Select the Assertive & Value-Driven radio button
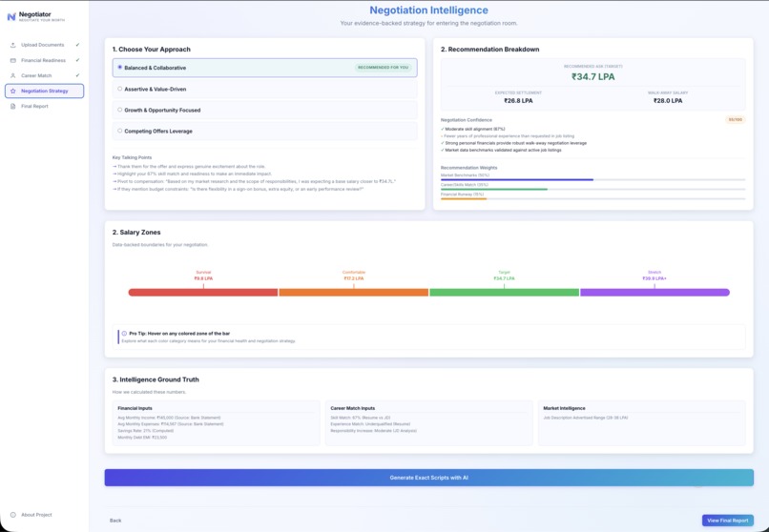Image resolution: width=769 pixels, height=532 pixels. coord(119,89)
